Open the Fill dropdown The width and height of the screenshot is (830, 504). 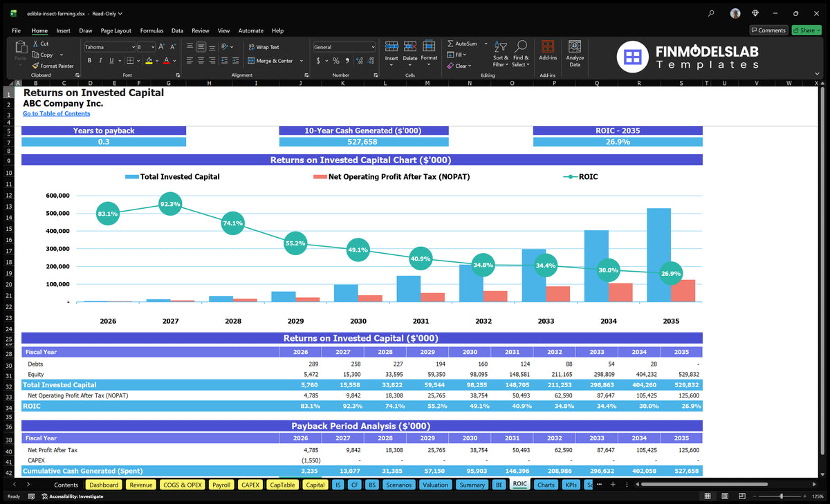point(457,55)
